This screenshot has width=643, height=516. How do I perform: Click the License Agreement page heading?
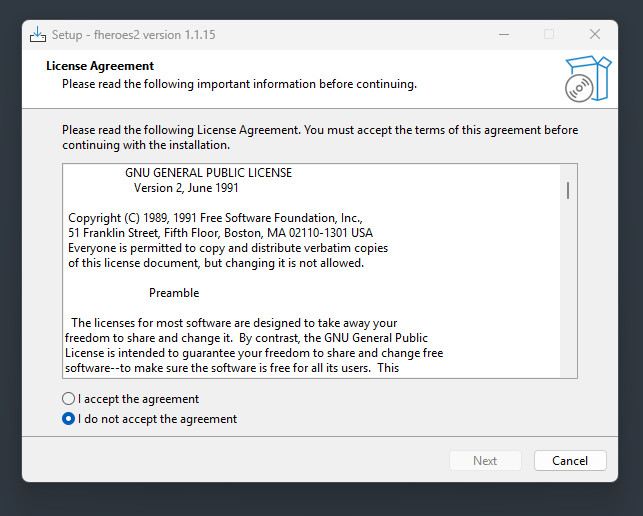(100, 66)
